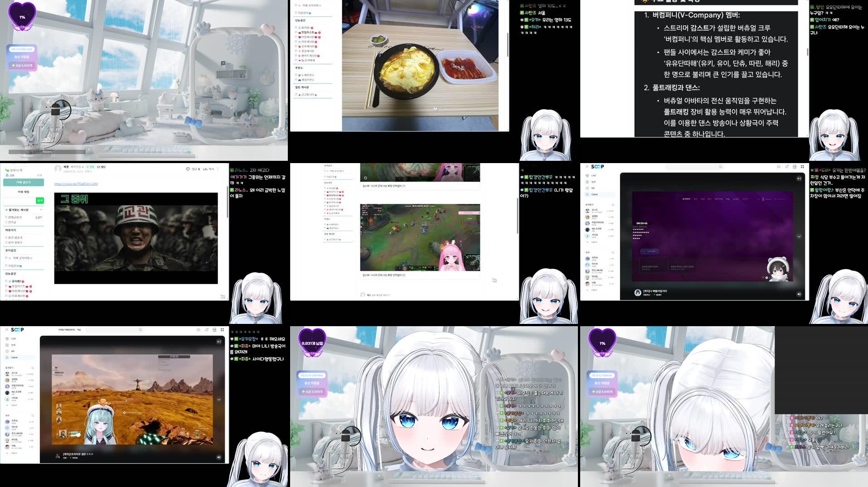Open the SOOP hamburger menu
The width and height of the screenshot is (868, 487).
point(587,166)
